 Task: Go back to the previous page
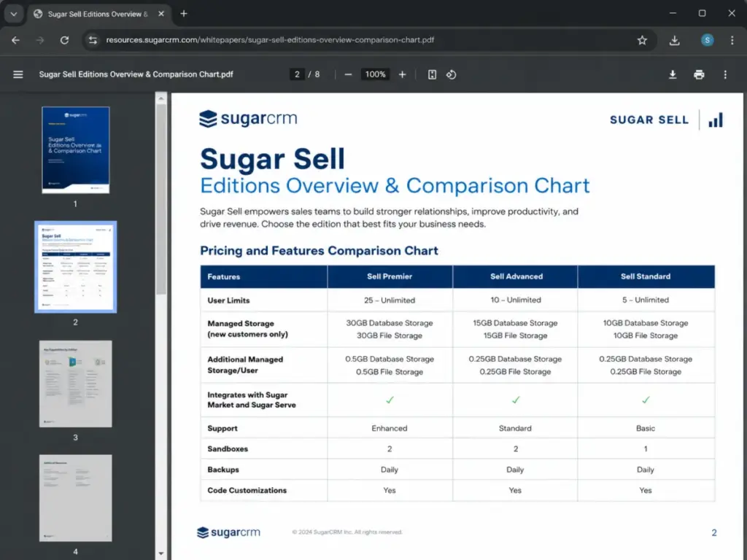(x=16, y=40)
